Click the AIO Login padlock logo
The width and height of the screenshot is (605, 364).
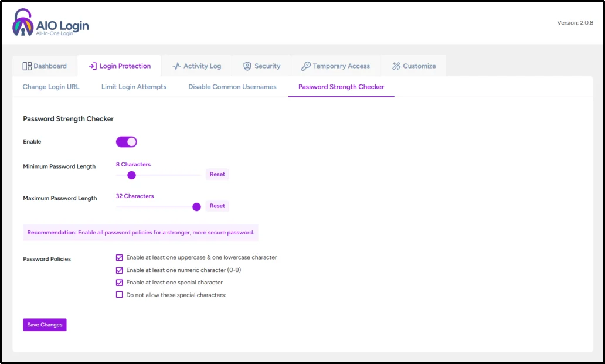click(21, 22)
